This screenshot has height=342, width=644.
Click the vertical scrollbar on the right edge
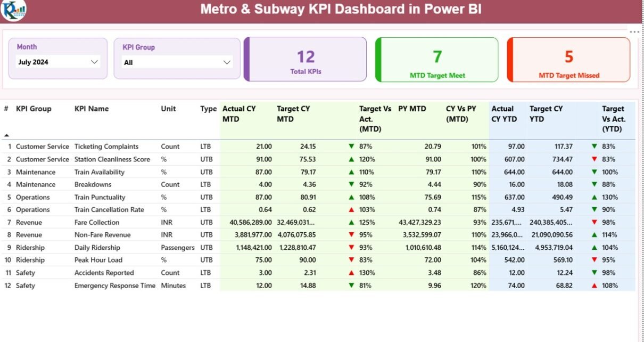[x=640, y=186]
